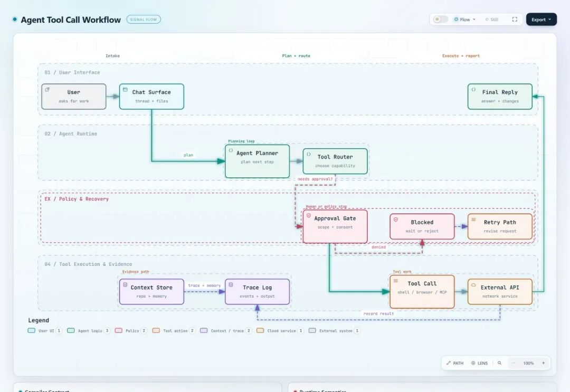The height and width of the screenshot is (392, 570).
Task: Click the '01 / User Interface' lane label
Action: [72, 72]
